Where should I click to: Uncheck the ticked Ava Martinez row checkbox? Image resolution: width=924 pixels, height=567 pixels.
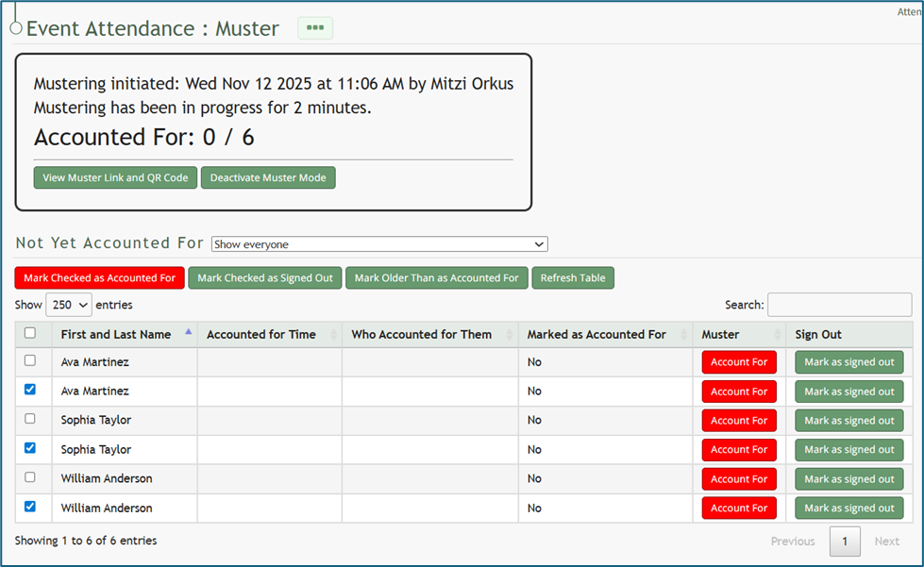coord(30,390)
